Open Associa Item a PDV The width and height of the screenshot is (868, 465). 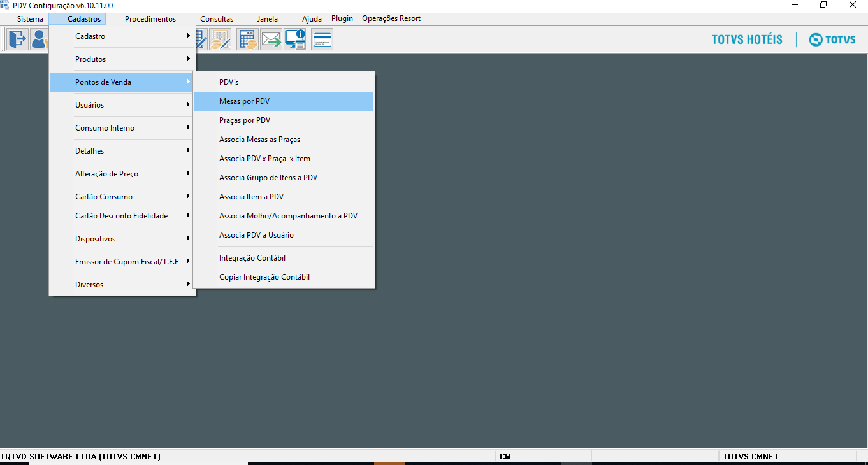[x=284, y=197]
